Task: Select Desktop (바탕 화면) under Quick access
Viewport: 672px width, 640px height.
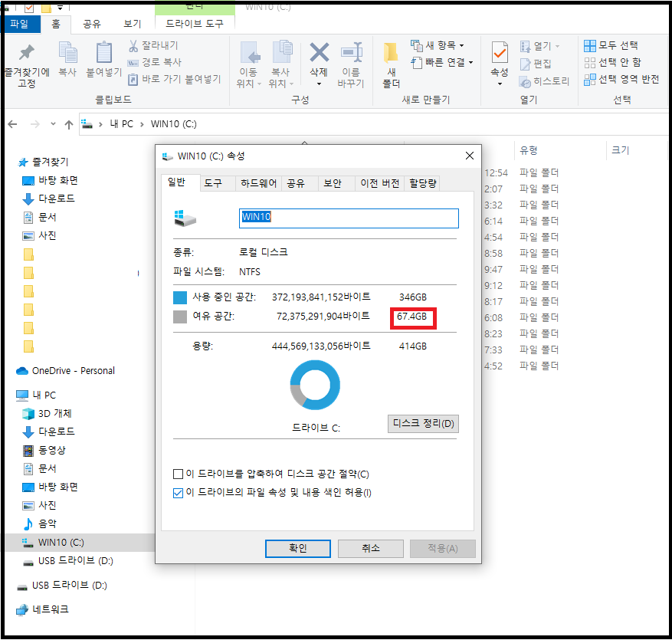Action: (50, 180)
